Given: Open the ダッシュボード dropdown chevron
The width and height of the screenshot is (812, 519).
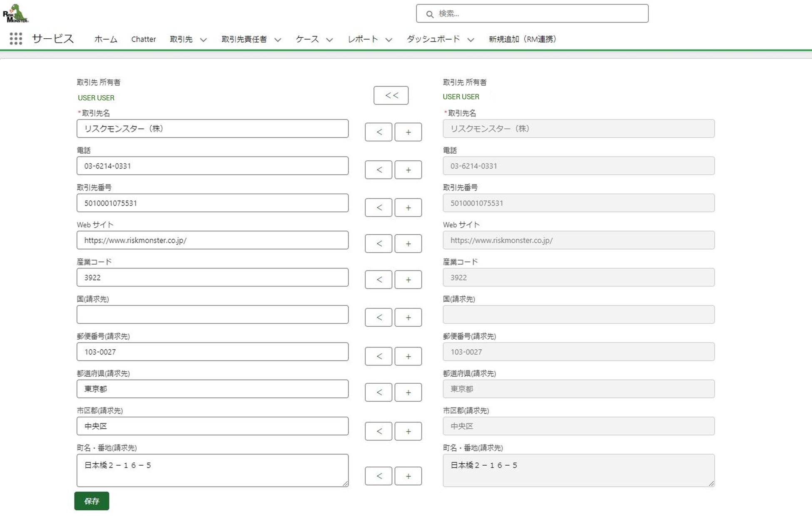Looking at the screenshot, I should pyautogui.click(x=471, y=40).
